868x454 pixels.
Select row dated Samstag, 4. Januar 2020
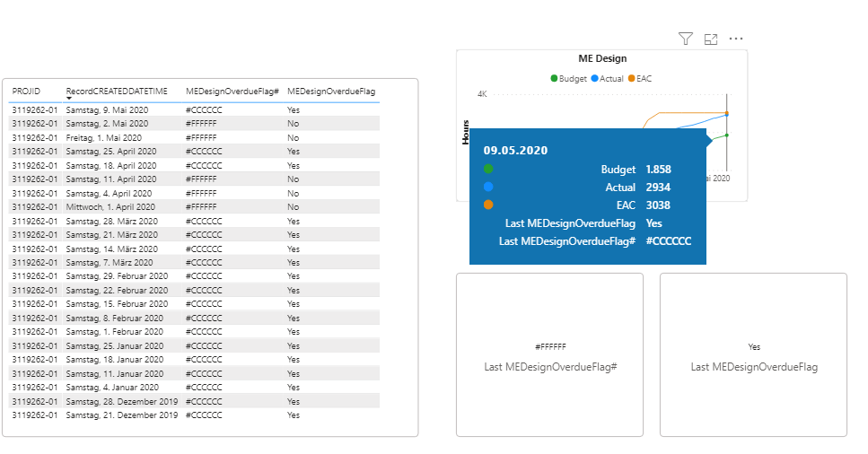point(194,387)
